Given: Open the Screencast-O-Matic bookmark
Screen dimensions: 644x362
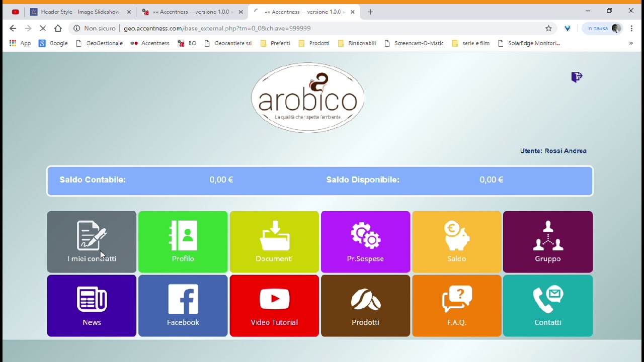Looking at the screenshot, I should (x=414, y=43).
